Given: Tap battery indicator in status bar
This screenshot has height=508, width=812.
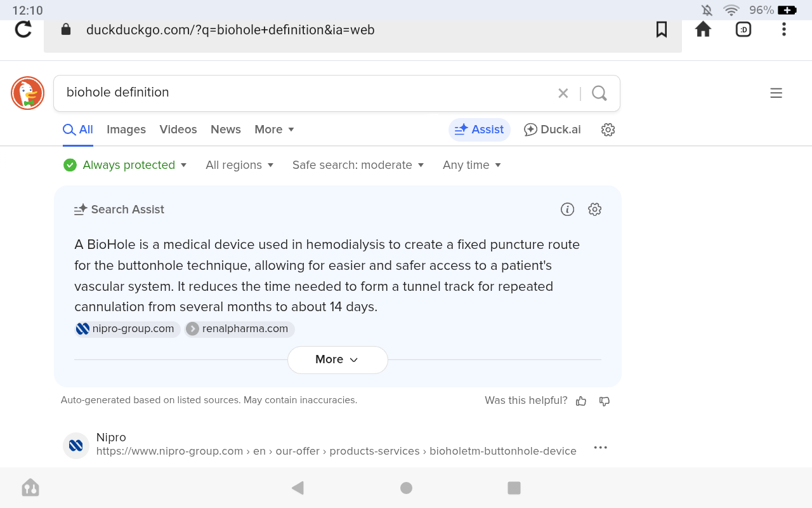Looking at the screenshot, I should 787,10.
